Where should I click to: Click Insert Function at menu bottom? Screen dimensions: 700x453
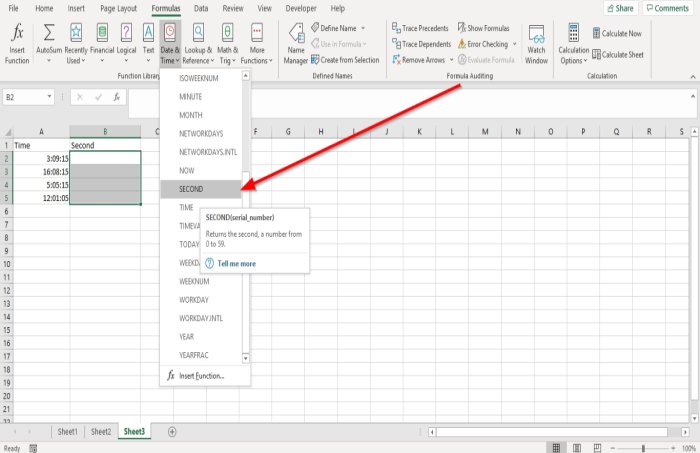click(x=205, y=376)
